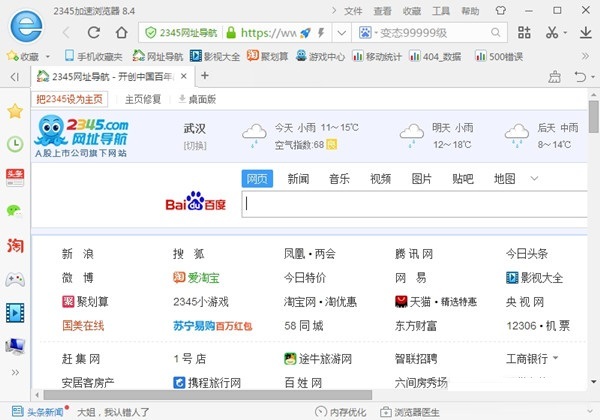Collapse the sidebar with arrow button

click(x=15, y=77)
